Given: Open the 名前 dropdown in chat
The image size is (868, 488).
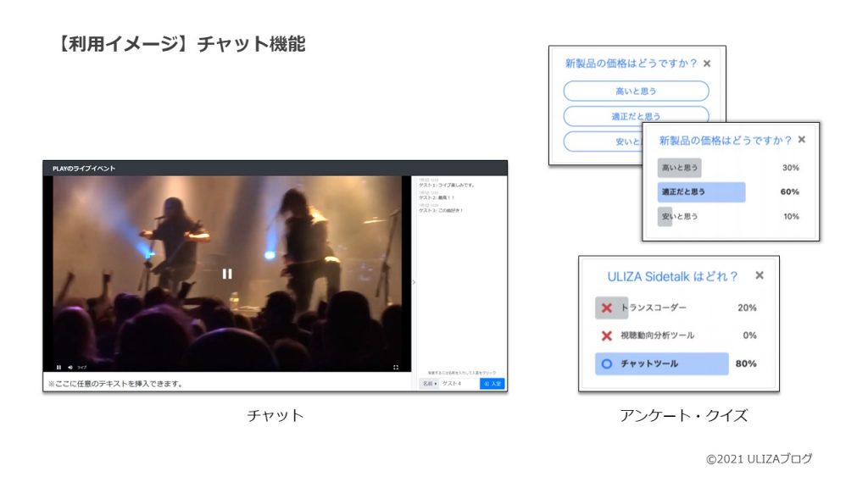Looking at the screenshot, I should pyautogui.click(x=430, y=384).
